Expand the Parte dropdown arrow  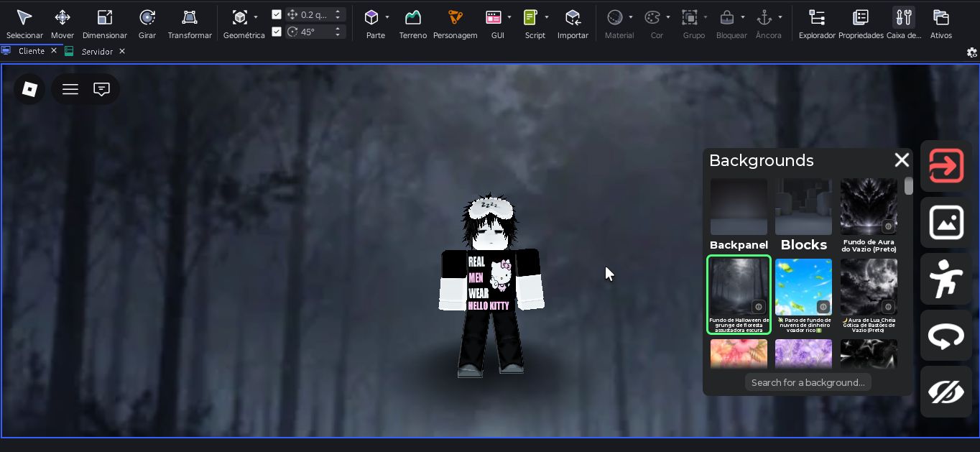(x=387, y=17)
